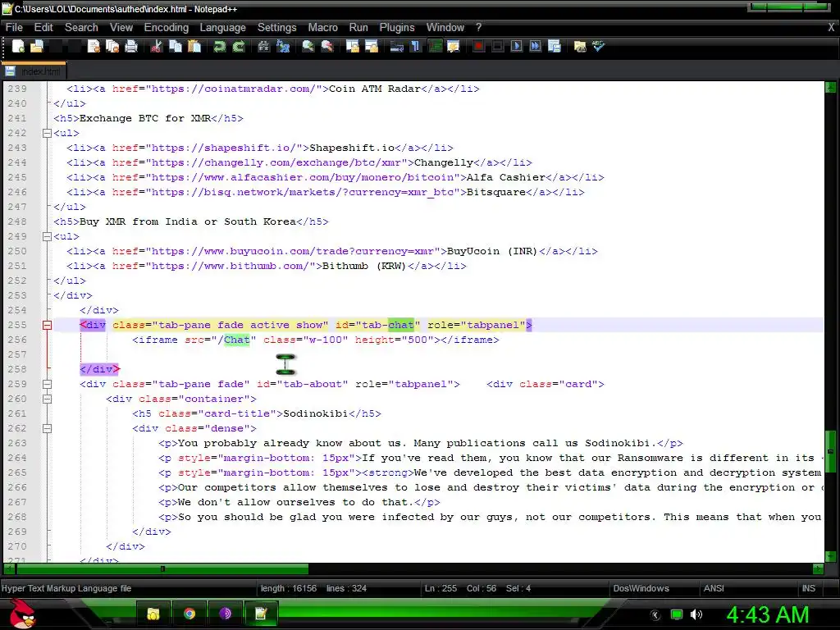Toggle Word wrap in toolbar
This screenshot has width=840, height=630.
coord(396,47)
